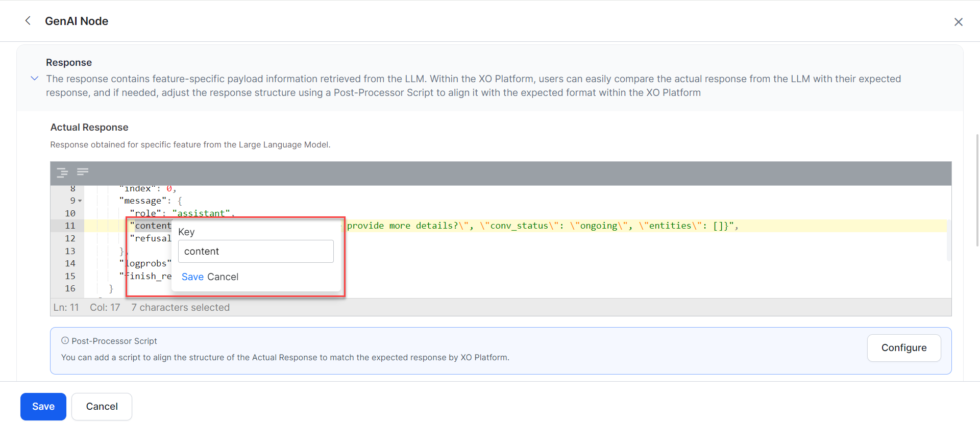Viewport: 980px width, 422px height.
Task: Click the Post-Processor Script info icon
Action: (65, 341)
